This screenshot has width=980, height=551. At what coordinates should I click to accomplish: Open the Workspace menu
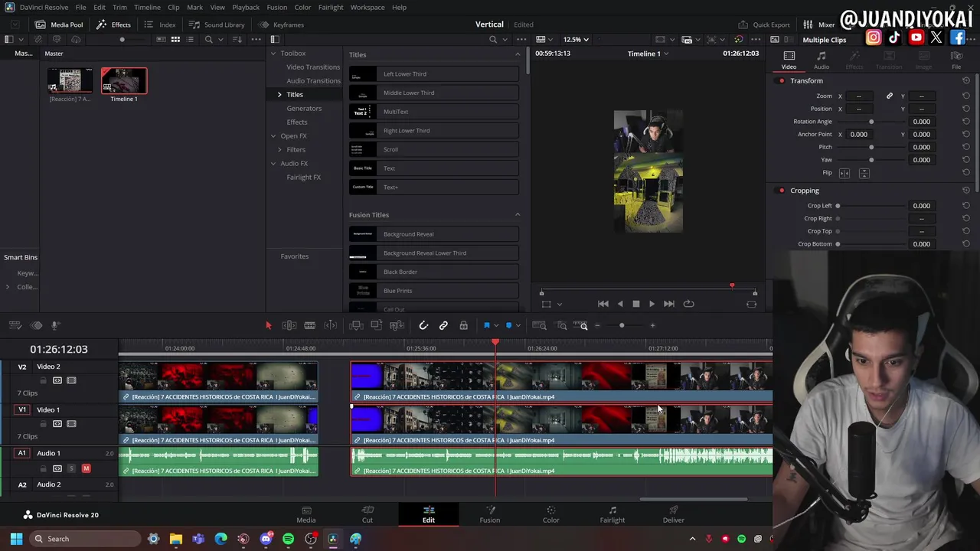tap(367, 7)
